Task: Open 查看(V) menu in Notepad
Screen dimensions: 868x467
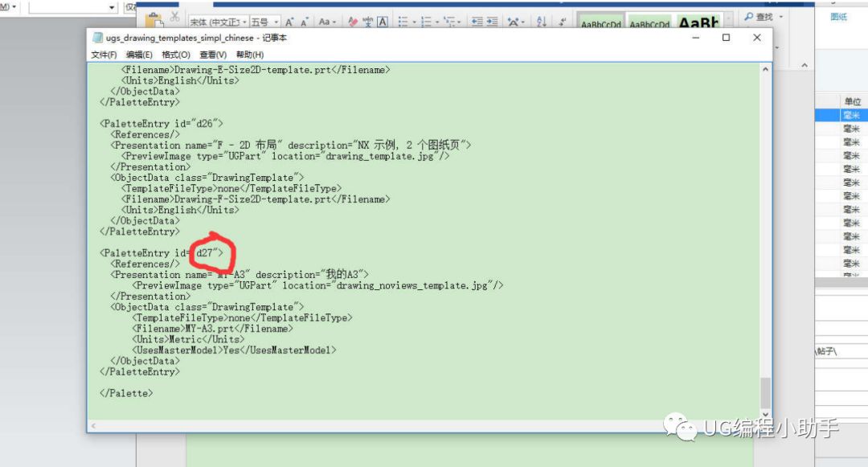Action: [213, 55]
